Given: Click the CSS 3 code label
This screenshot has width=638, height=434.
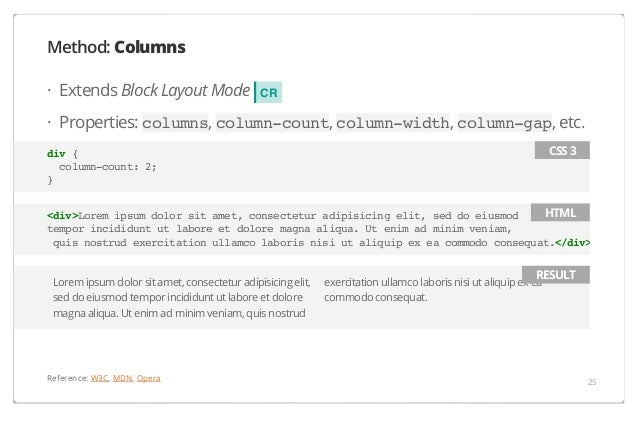Looking at the screenshot, I should point(562,150).
